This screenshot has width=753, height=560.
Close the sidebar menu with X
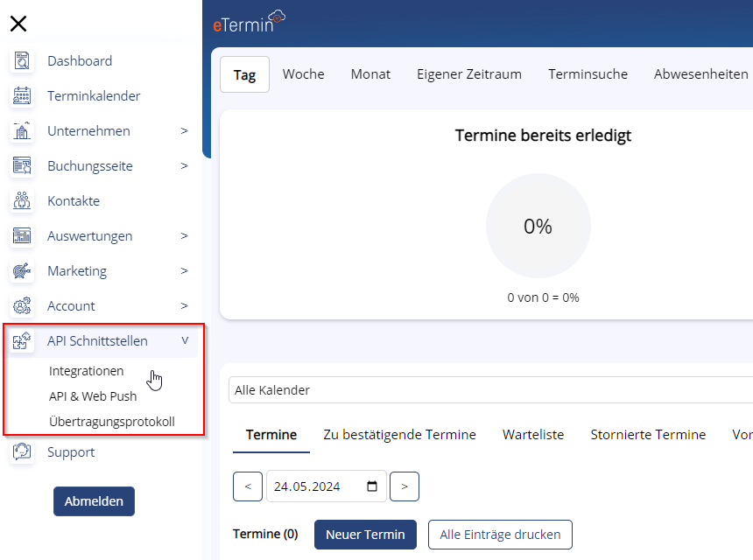pyautogui.click(x=18, y=24)
